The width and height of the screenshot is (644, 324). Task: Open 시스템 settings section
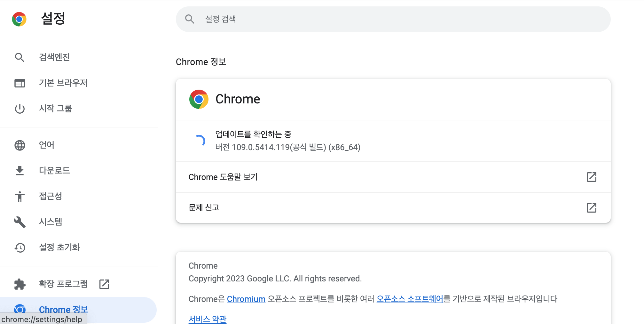point(50,222)
